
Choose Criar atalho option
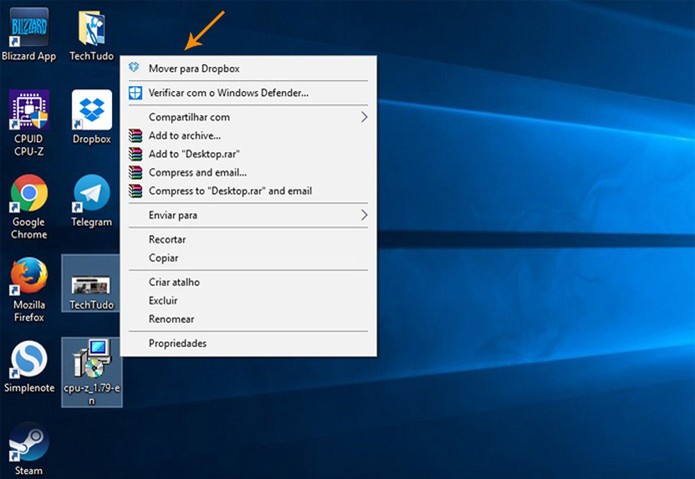pyautogui.click(x=248, y=282)
